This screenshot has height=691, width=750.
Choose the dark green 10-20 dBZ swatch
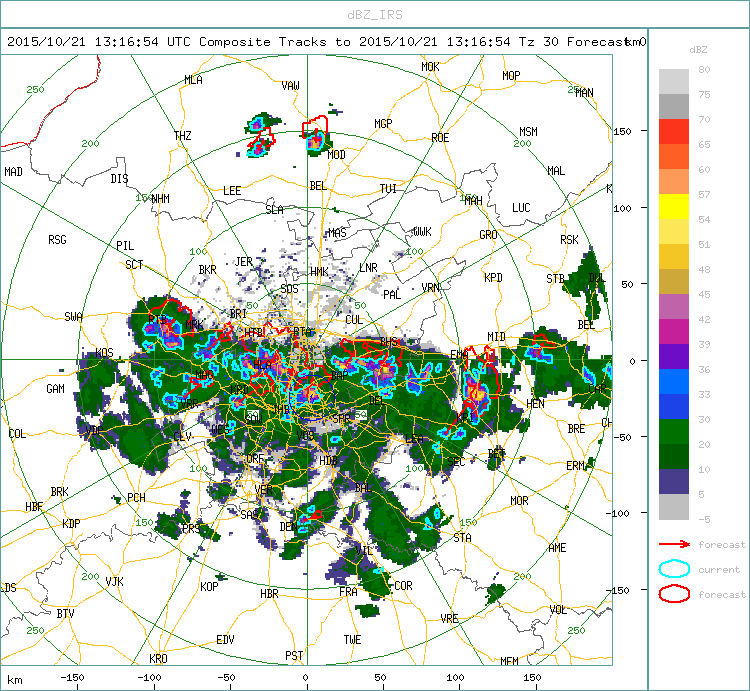click(x=674, y=456)
